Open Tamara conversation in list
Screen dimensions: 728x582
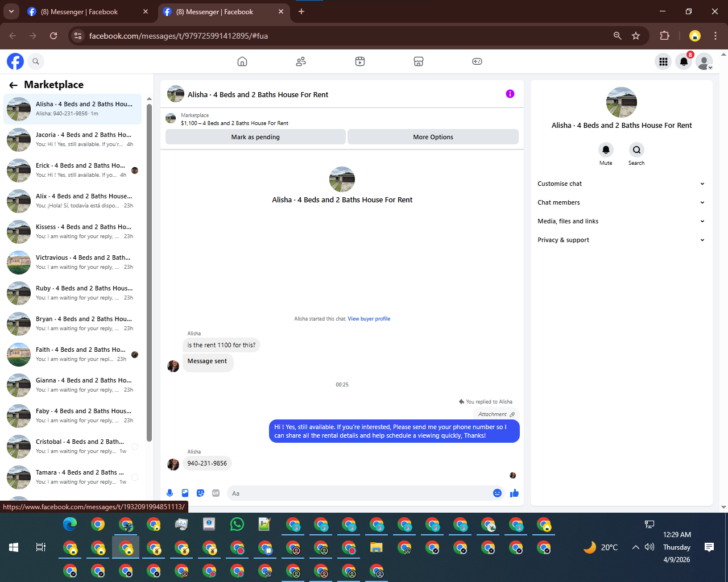[x=73, y=477]
